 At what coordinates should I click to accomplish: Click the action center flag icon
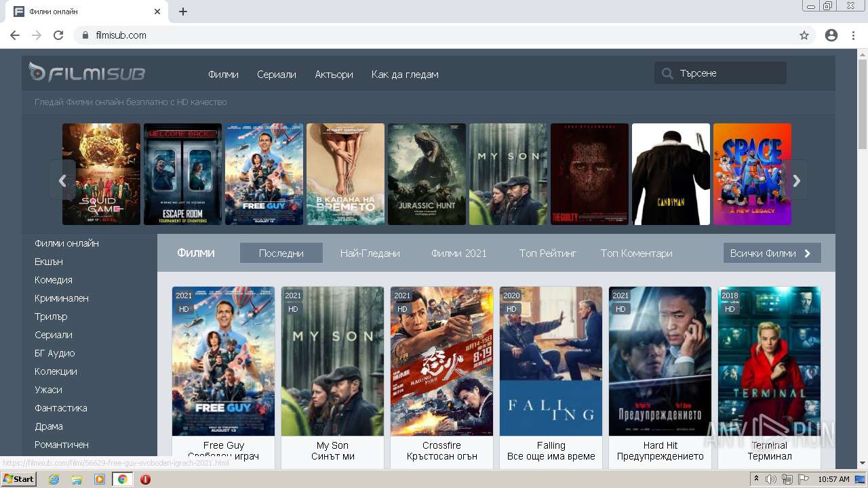pyautogui.click(x=804, y=479)
